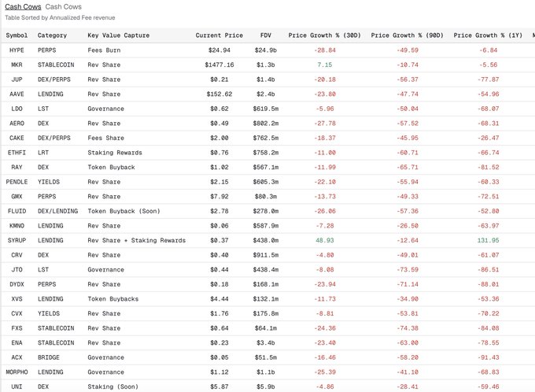Screen dimensions: 535x392
Task: Click the UNI symbol cell
Action: [x=17, y=386]
